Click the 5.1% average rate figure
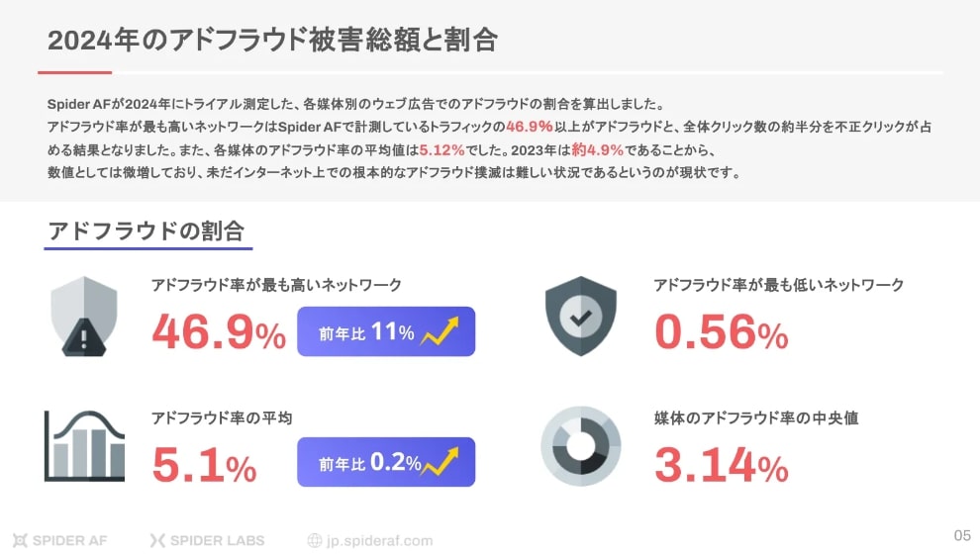The image size is (980, 555). [204, 464]
